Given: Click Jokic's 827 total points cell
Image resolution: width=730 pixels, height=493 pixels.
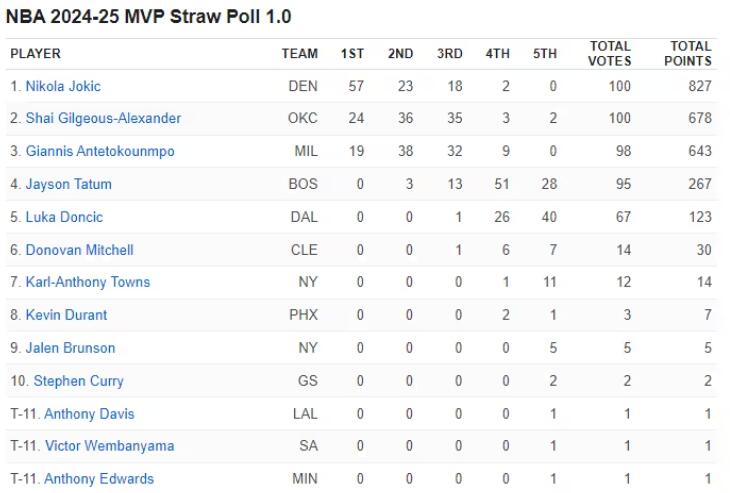Looking at the screenshot, I should (x=700, y=86).
